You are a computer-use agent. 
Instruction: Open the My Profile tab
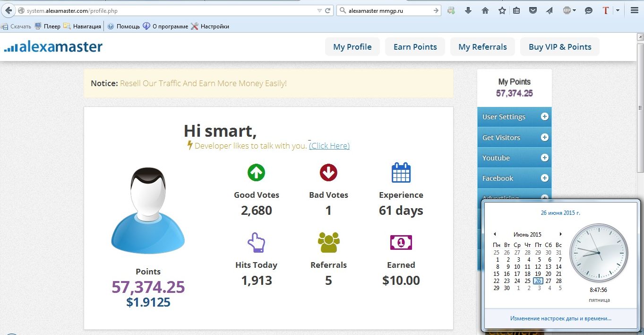[x=352, y=47]
